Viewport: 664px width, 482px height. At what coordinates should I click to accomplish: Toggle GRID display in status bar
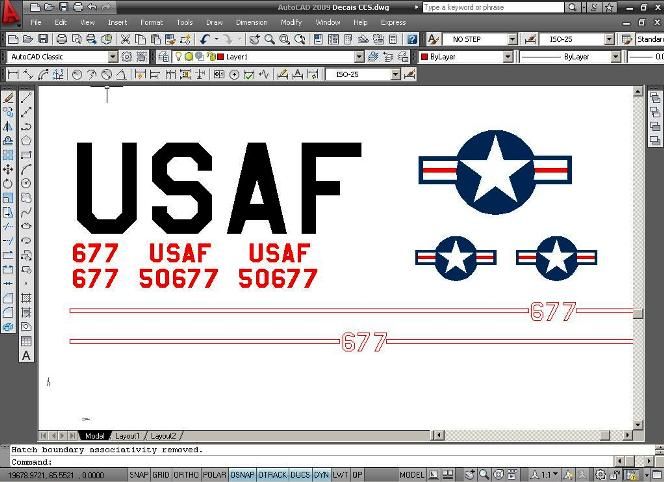(160, 475)
